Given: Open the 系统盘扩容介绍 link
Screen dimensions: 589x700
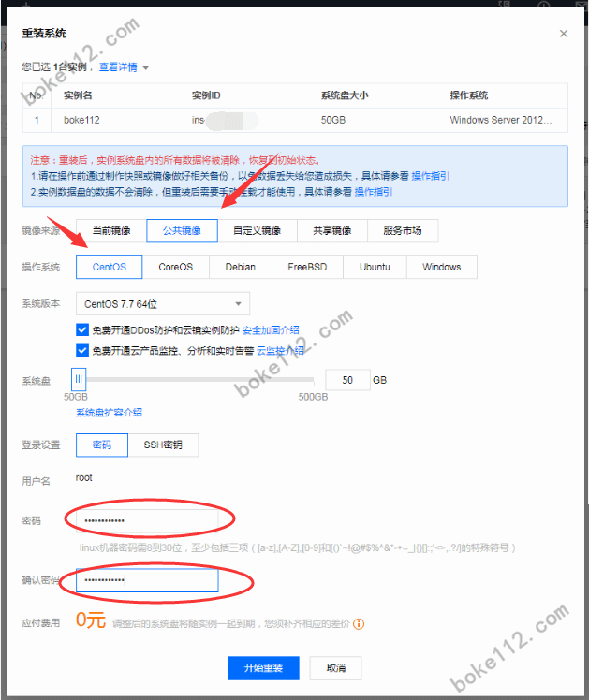Looking at the screenshot, I should point(109,413).
